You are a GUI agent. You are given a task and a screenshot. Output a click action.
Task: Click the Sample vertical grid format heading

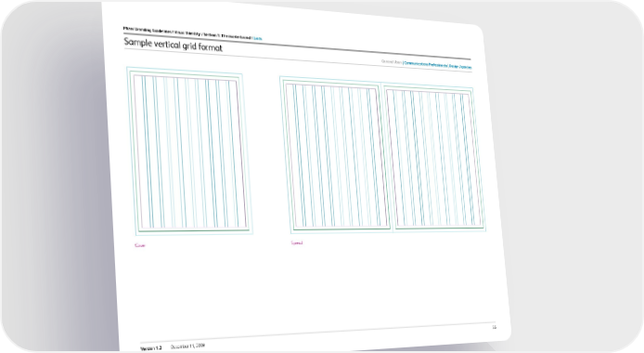coord(173,45)
